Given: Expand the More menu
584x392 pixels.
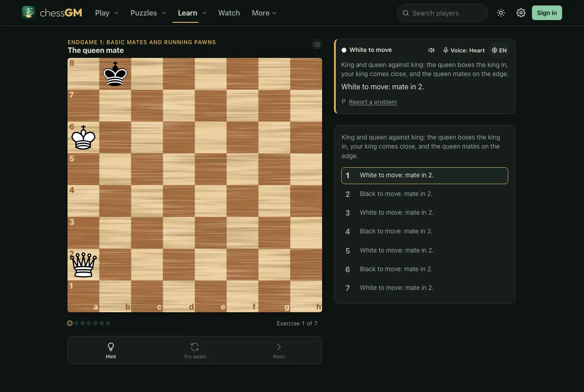Looking at the screenshot, I should 264,13.
